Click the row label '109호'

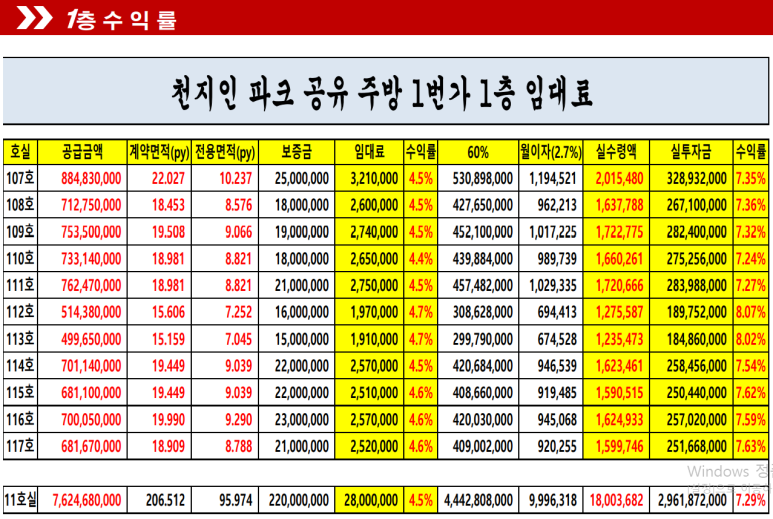click(x=20, y=232)
